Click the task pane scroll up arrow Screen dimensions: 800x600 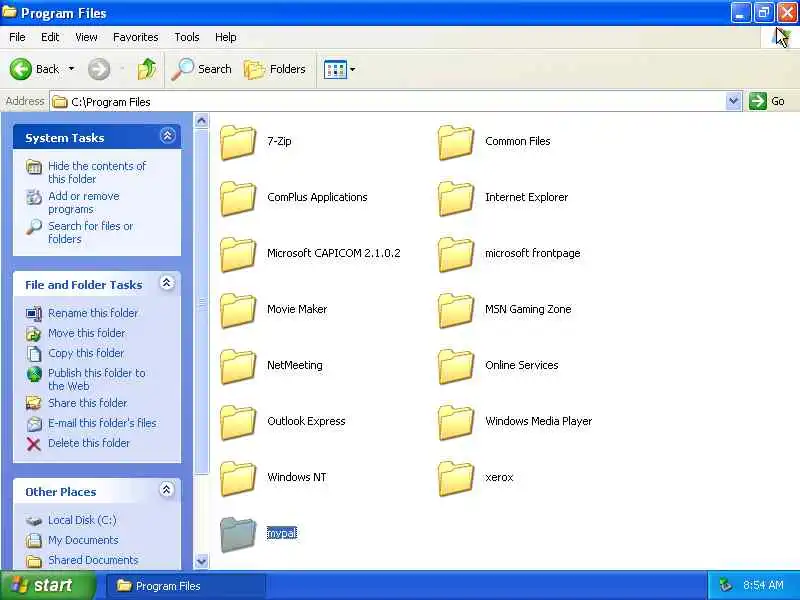point(202,120)
